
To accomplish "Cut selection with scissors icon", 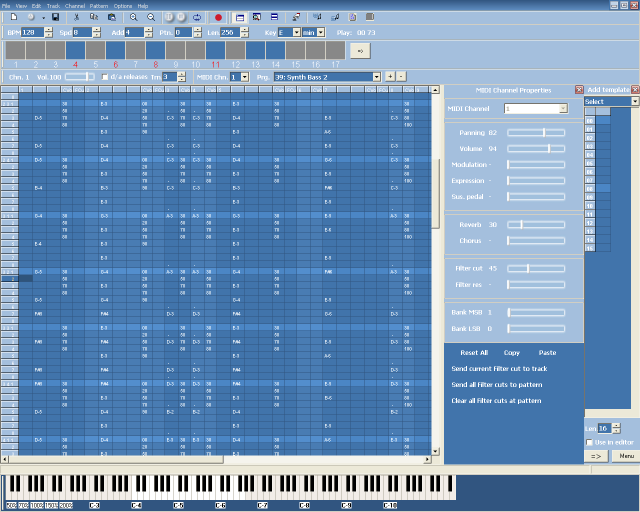I will [x=76, y=17].
